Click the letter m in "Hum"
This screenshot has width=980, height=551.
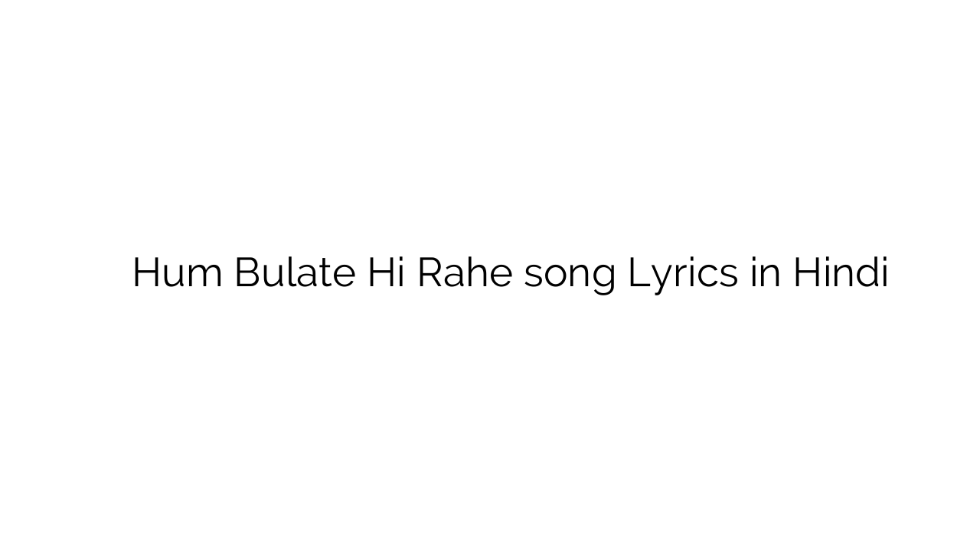click(x=204, y=276)
